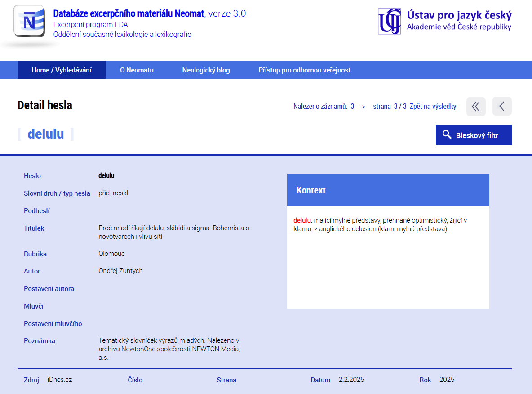This screenshot has width=532, height=394.
Task: Open Přístup pro odbornou veřejnost
Action: pyautogui.click(x=304, y=70)
